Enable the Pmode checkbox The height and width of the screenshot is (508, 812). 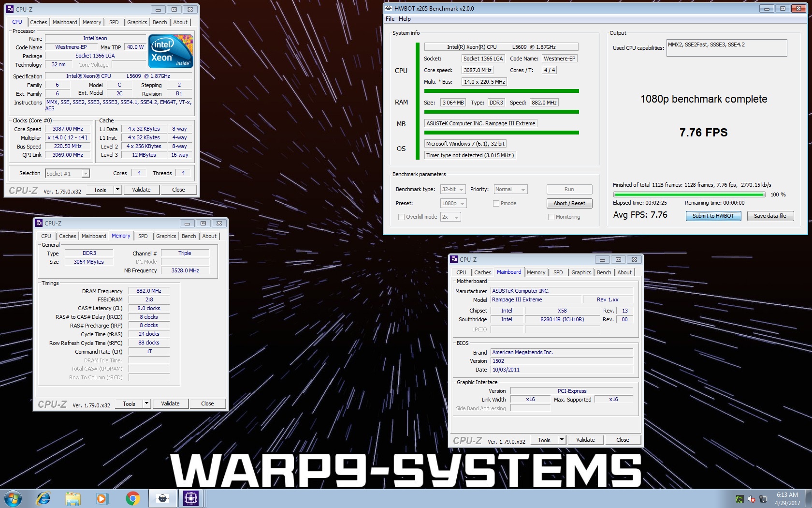pyautogui.click(x=496, y=203)
